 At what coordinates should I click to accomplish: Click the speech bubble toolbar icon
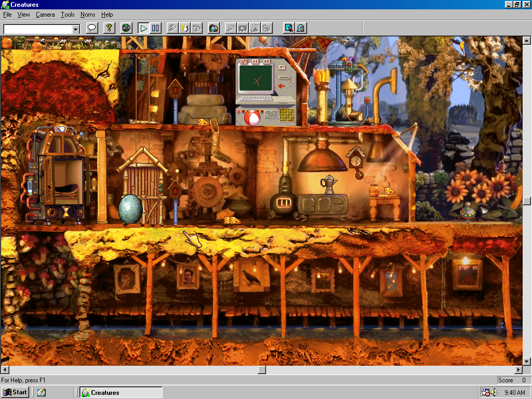(x=92, y=28)
